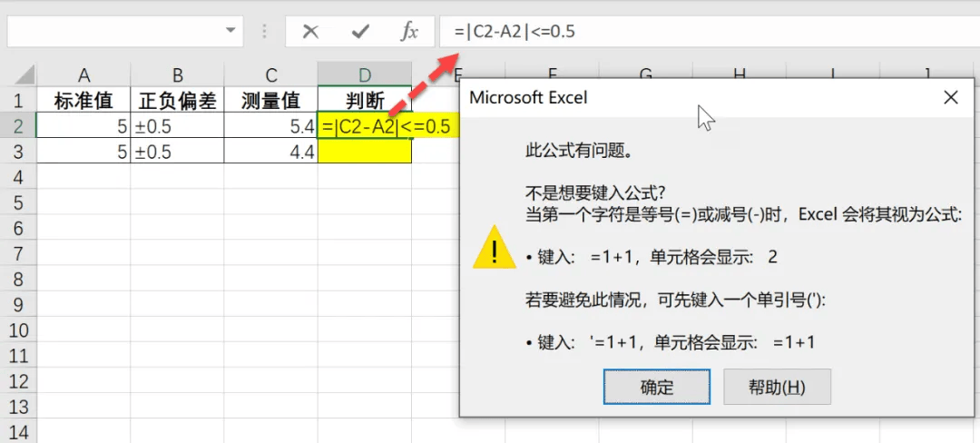Click cell B2 containing ±0.5
The height and width of the screenshot is (443, 980).
click(x=178, y=125)
